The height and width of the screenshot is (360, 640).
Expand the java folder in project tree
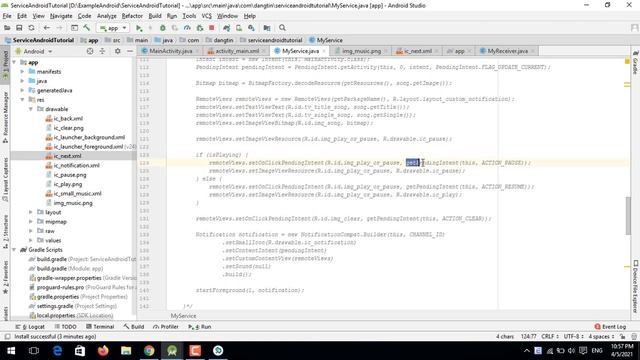[x=22, y=81]
